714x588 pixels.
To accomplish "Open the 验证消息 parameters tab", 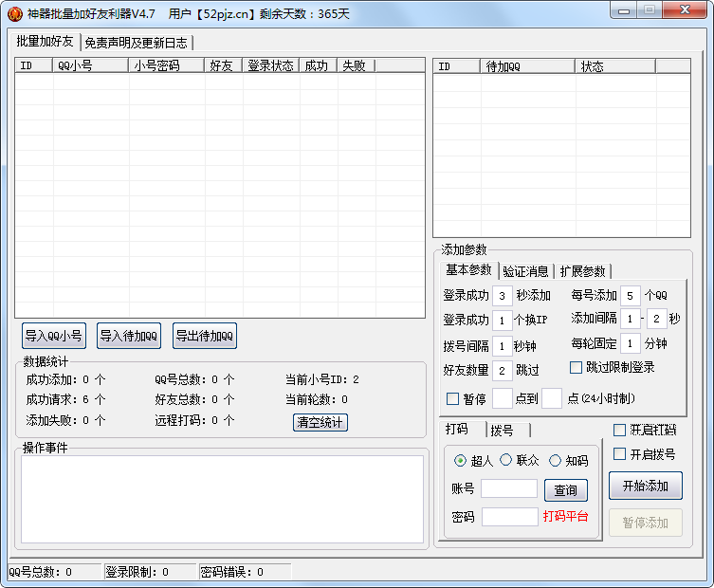I will coord(525,271).
